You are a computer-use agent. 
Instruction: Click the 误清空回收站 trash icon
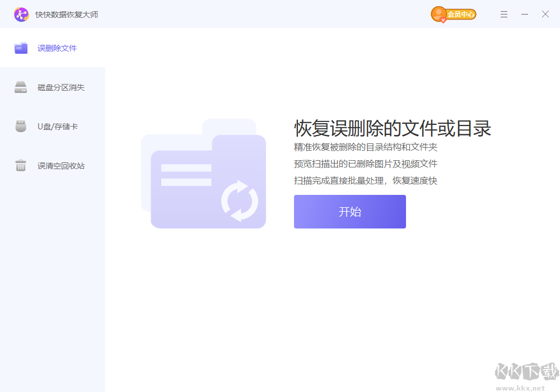21,165
